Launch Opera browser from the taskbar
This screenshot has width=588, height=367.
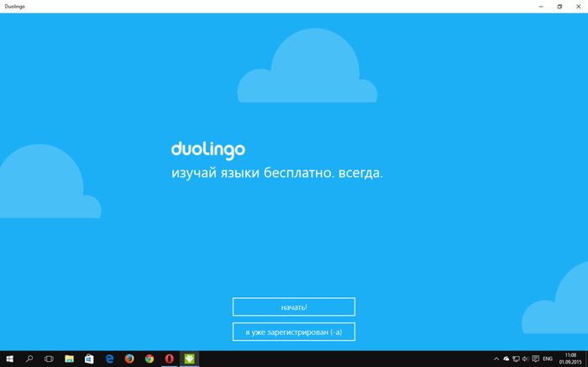(170, 359)
